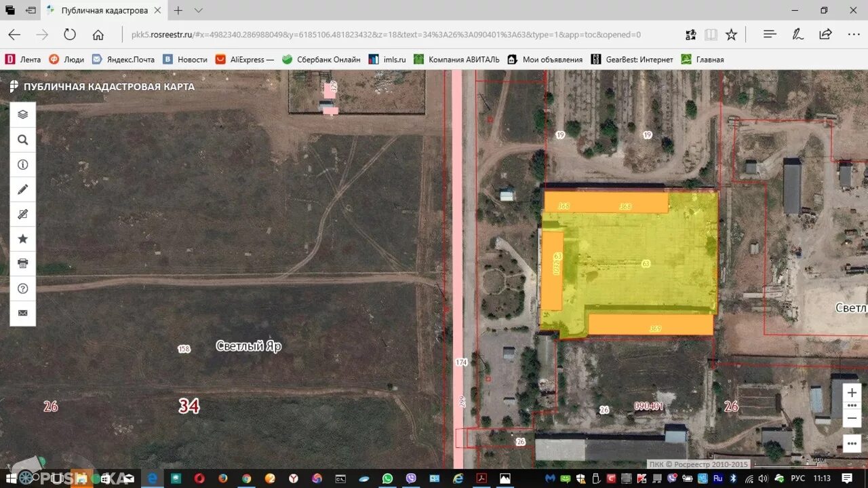Open Viber from the taskbar
Screen dimensions: 868x488
[x=411, y=478]
